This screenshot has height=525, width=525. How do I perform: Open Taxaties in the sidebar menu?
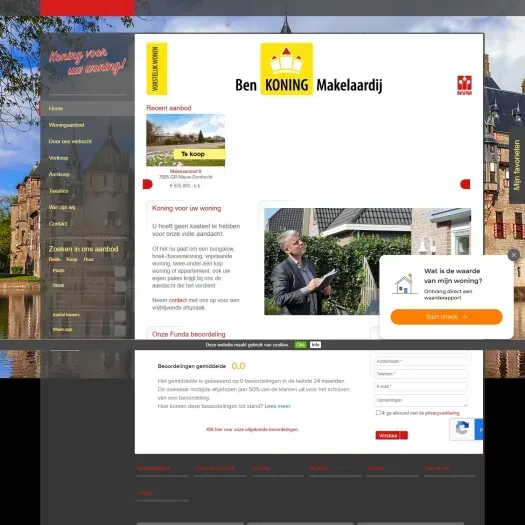[x=59, y=191]
